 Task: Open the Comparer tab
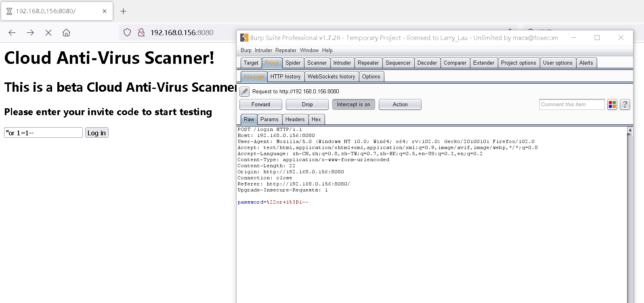(455, 63)
